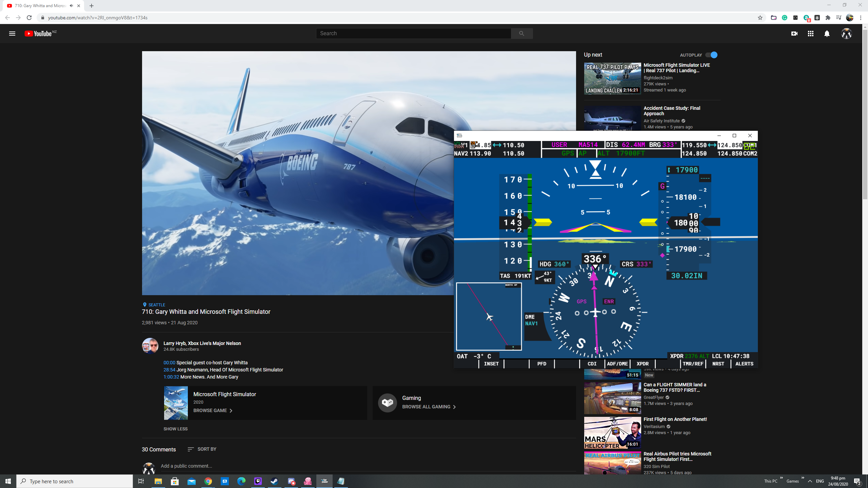Expand the Games toolbar chevron
Viewport: 868px width, 488px height.
click(803, 478)
